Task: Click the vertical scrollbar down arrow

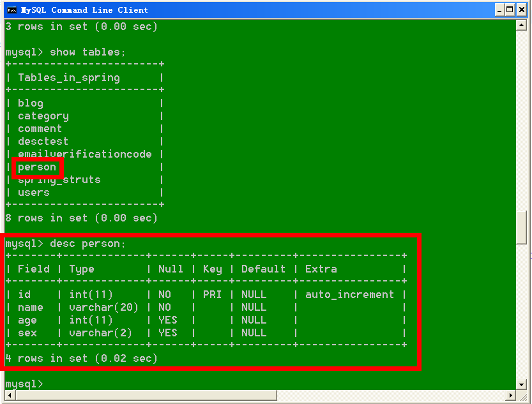Action: coord(521,384)
